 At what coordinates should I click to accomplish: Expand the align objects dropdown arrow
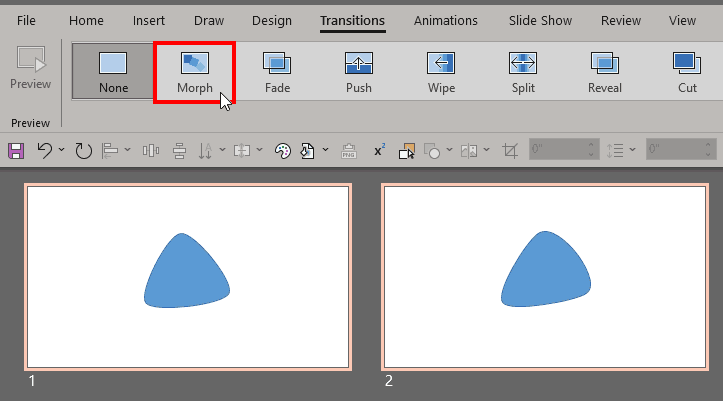pos(128,151)
